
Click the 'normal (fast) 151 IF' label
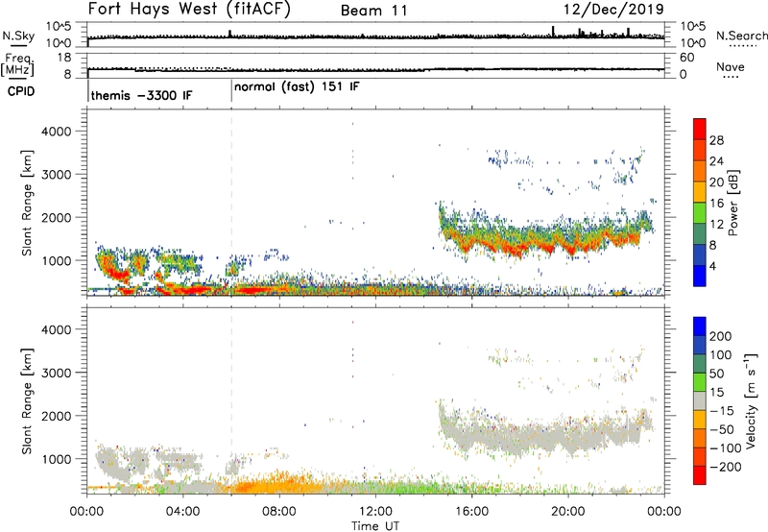point(297,87)
